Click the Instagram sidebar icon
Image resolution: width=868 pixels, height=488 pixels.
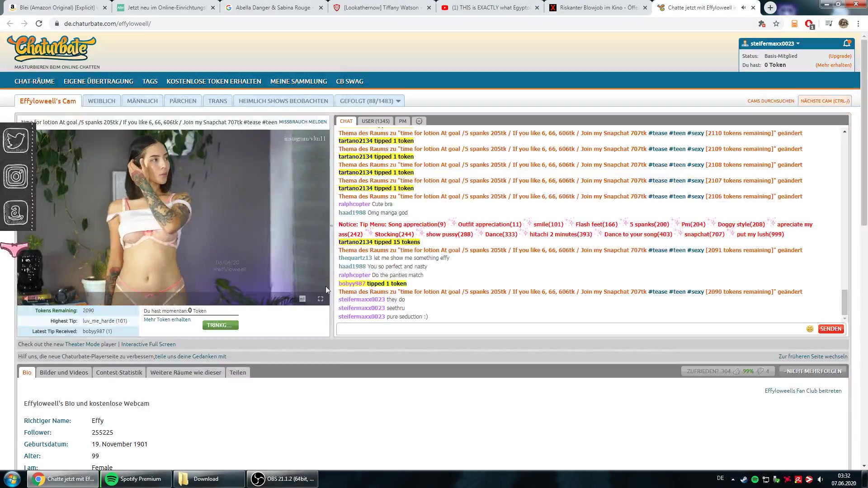tap(16, 176)
